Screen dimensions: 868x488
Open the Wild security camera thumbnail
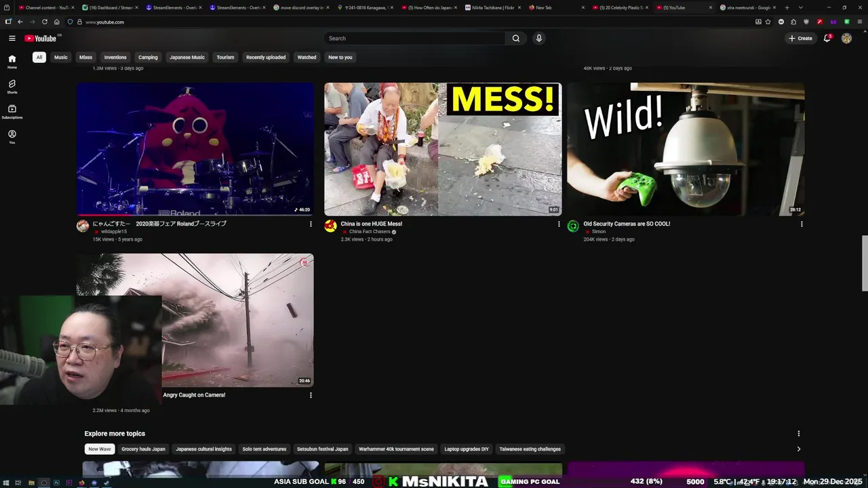pyautogui.click(x=686, y=149)
